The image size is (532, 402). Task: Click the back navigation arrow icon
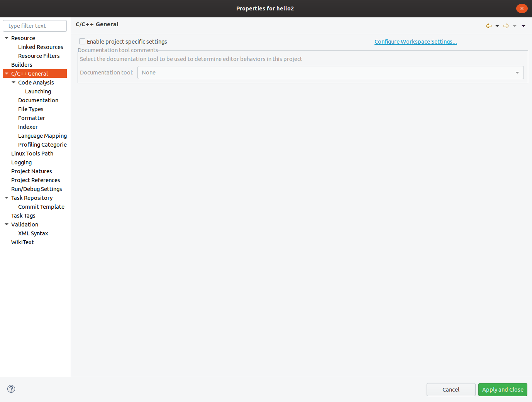click(488, 26)
